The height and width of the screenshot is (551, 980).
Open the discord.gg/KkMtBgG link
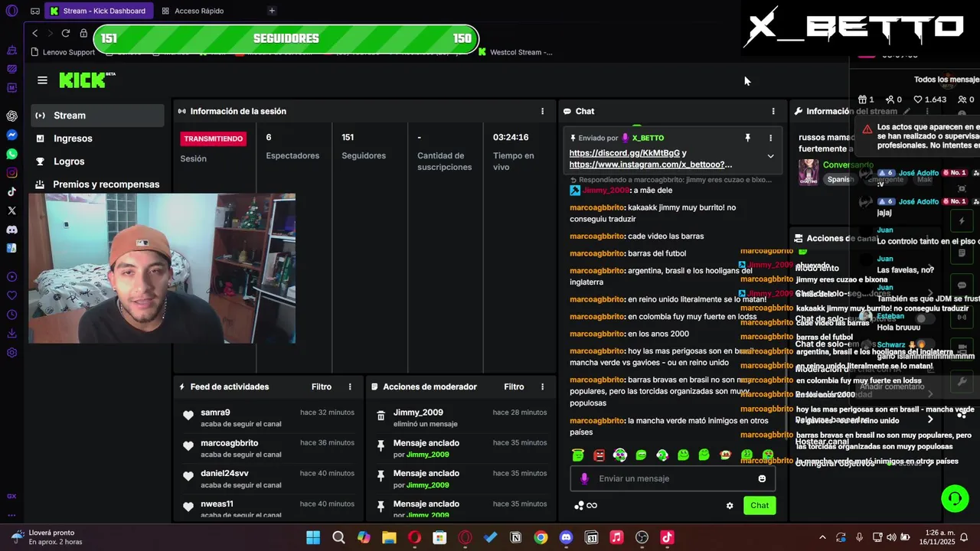coord(624,153)
